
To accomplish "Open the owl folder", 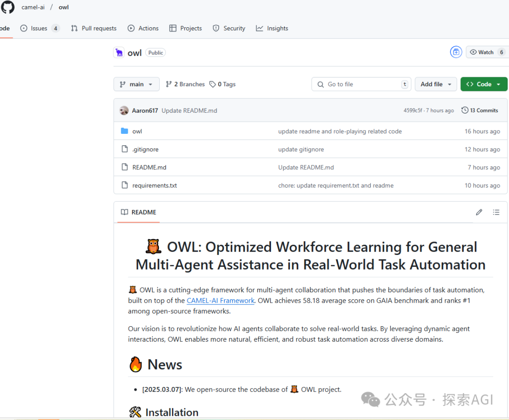I will tap(137, 131).
